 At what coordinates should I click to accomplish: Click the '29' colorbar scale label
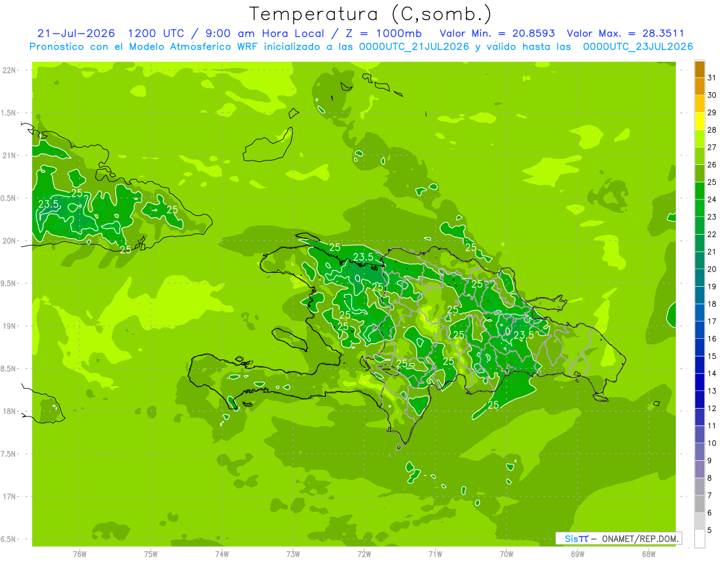pos(712,113)
